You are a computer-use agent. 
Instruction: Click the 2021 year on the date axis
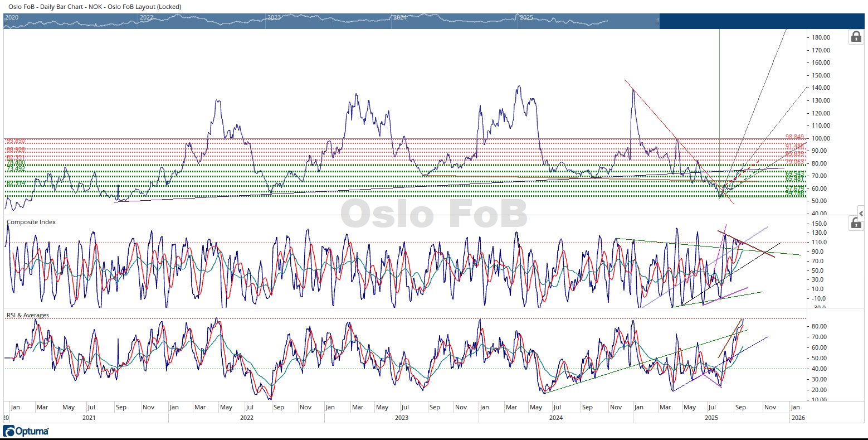click(89, 418)
